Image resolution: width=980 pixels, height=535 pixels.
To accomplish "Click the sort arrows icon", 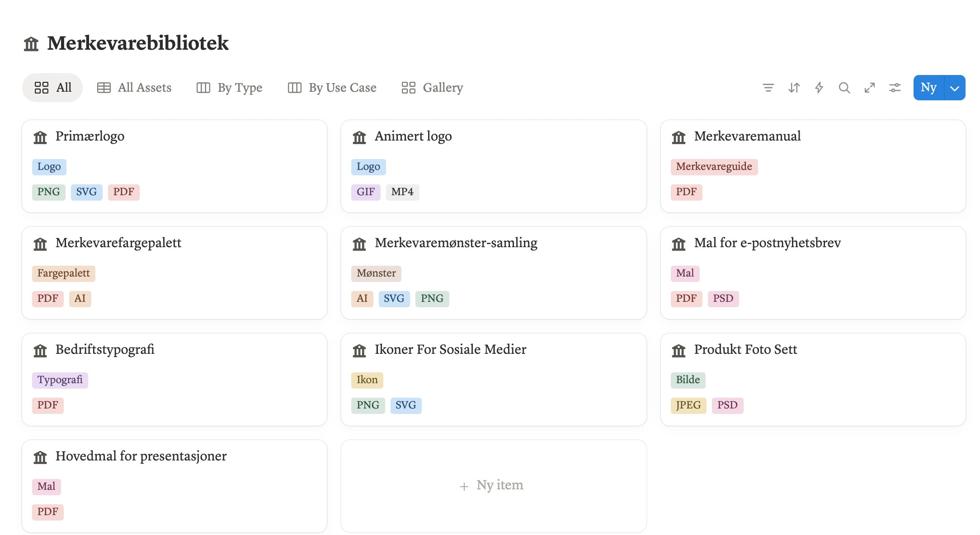I will tap(794, 88).
